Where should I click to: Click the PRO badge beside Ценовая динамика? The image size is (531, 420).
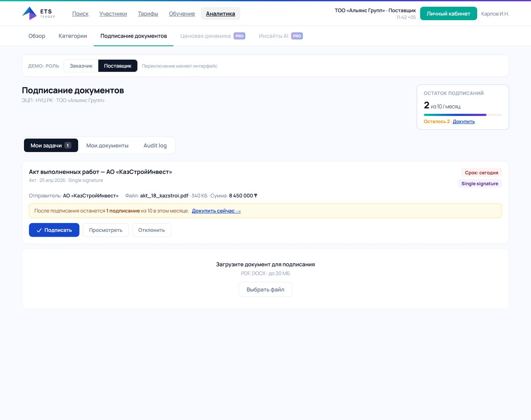239,36
